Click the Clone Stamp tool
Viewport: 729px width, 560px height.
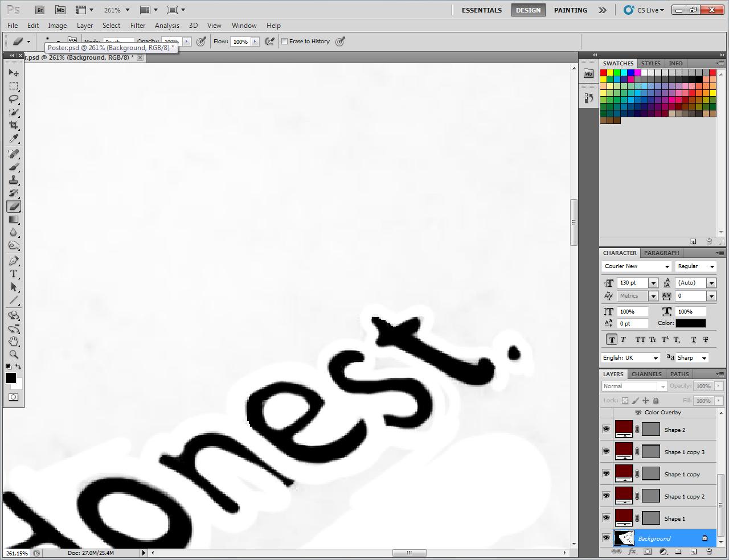14,180
